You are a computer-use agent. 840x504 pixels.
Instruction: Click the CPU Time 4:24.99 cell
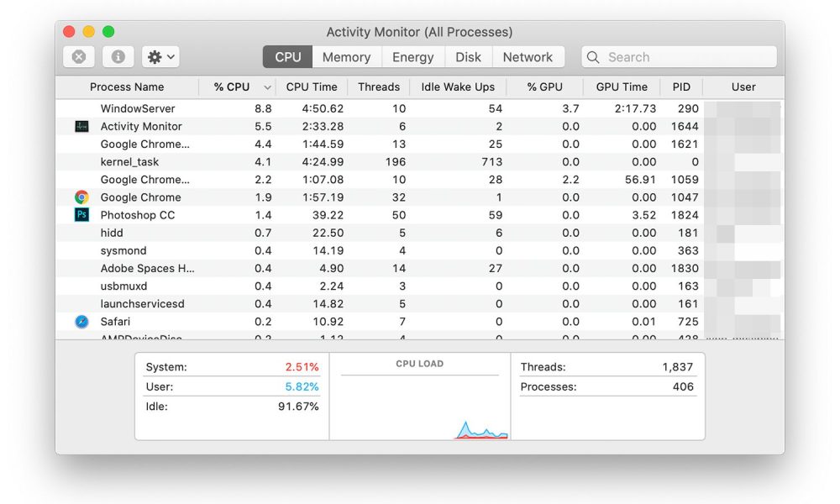[323, 162]
